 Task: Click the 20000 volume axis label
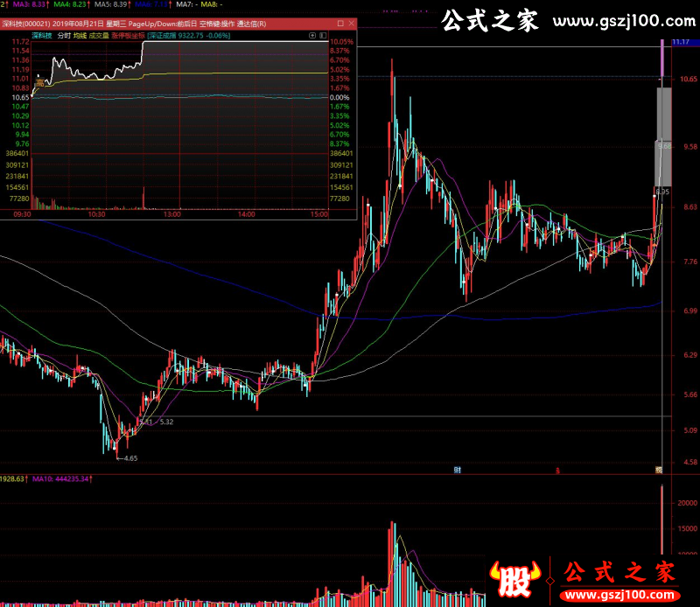click(687, 503)
